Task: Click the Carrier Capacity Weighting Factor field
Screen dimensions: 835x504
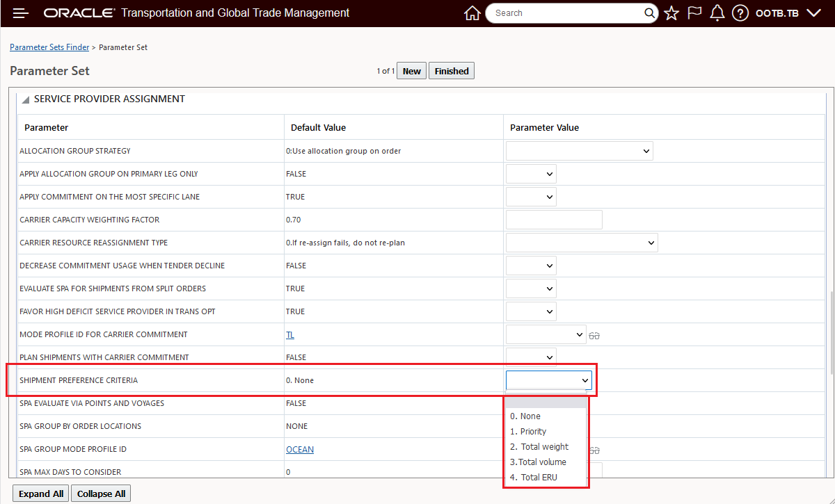Action: (x=554, y=220)
